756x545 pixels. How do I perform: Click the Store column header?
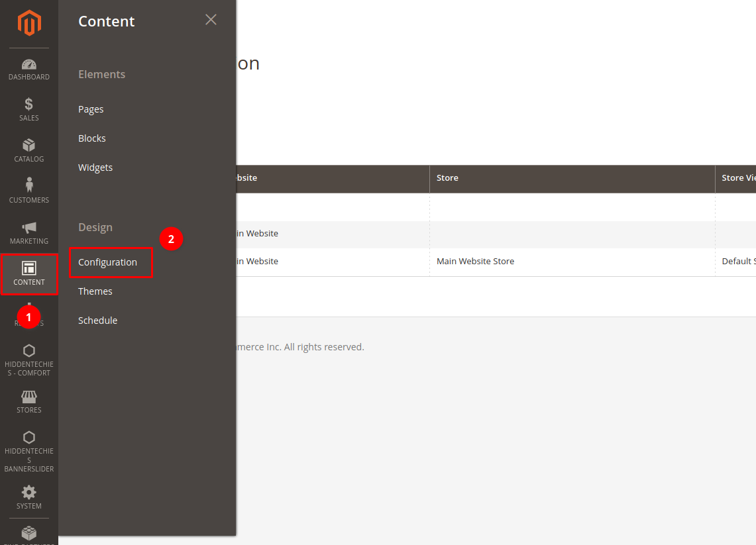(x=572, y=178)
